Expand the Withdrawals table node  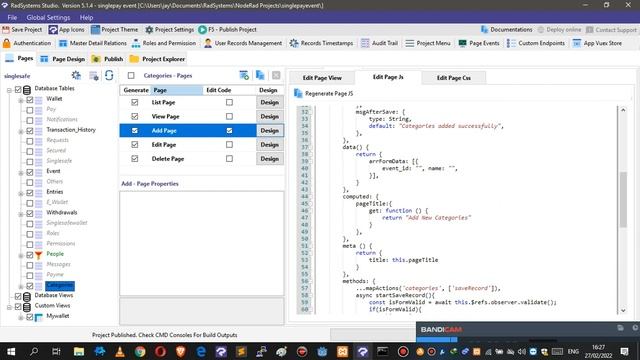(x=21, y=214)
